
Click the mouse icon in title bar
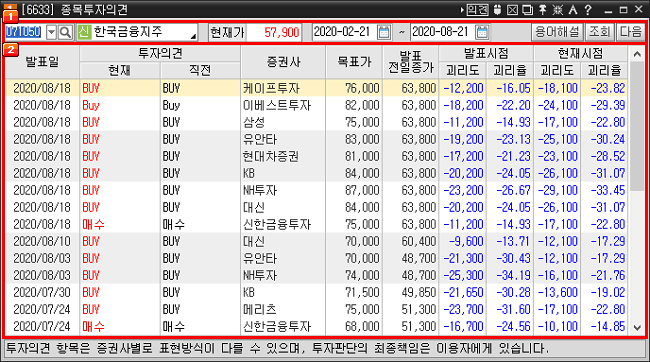coord(498,10)
